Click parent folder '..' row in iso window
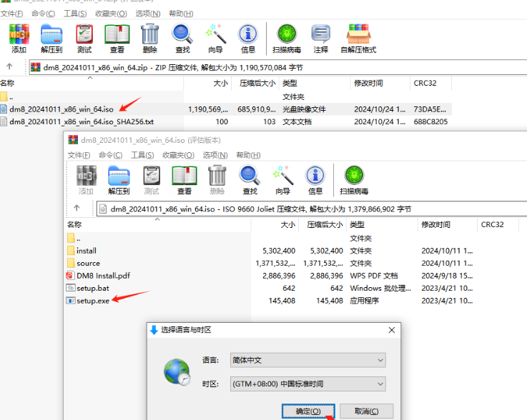Screen dimensions: 527x420 coord(270,239)
